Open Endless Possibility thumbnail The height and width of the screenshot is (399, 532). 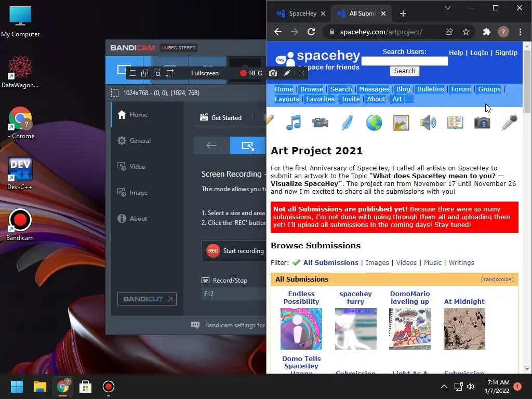click(301, 329)
